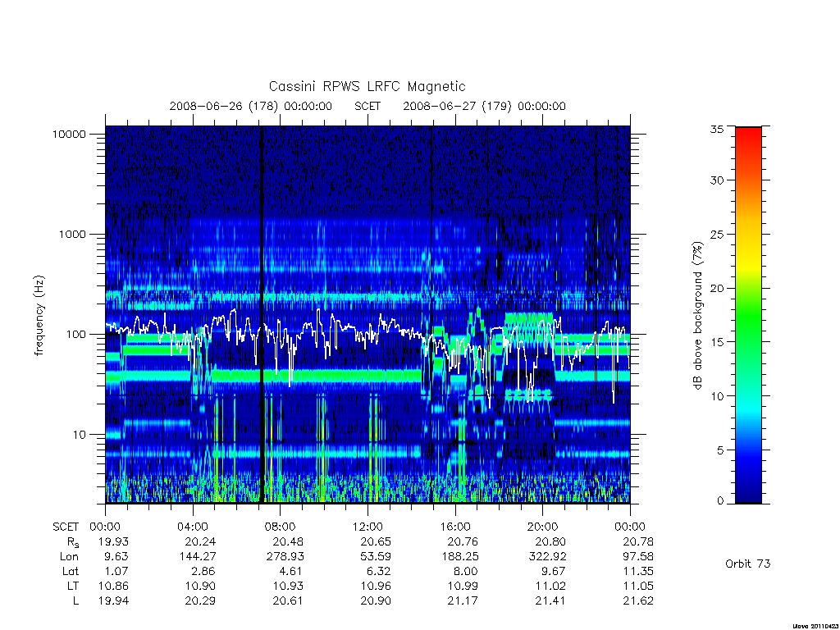
Task: Click the Rs value 20.48
Action: pyautogui.click(x=288, y=541)
